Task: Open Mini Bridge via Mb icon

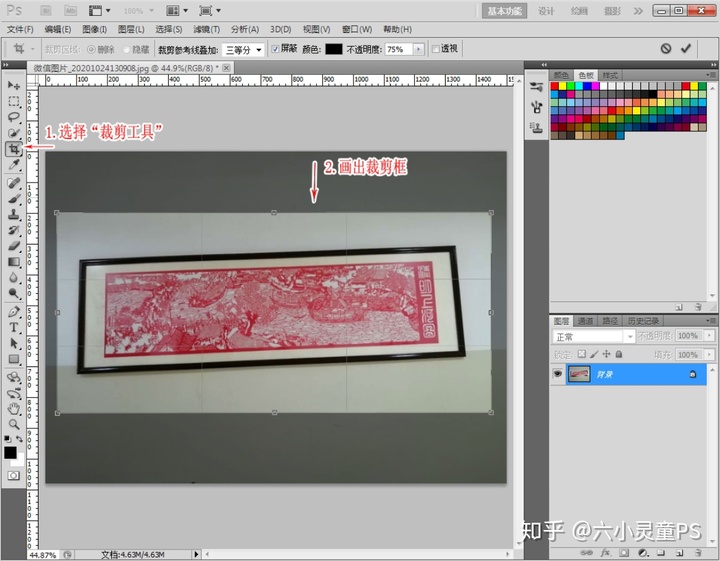Action: pos(70,10)
